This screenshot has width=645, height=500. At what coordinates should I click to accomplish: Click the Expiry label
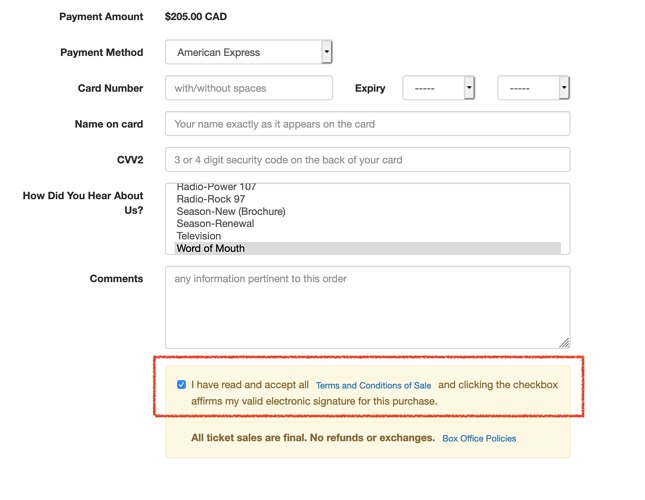[x=370, y=88]
